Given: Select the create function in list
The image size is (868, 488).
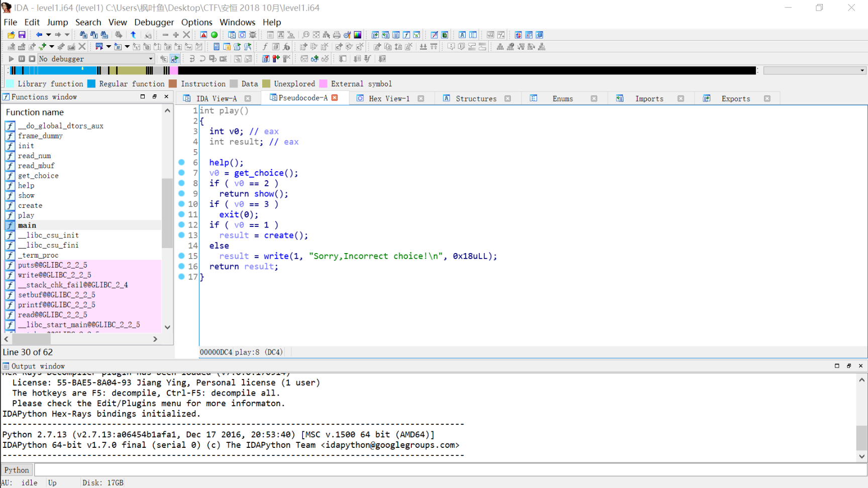Looking at the screenshot, I should (30, 205).
